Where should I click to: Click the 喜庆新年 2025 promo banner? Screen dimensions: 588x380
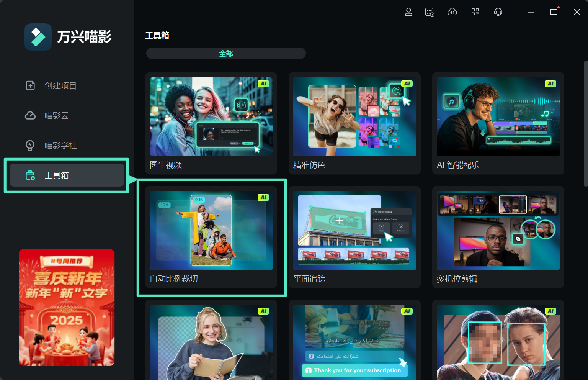pos(66,308)
